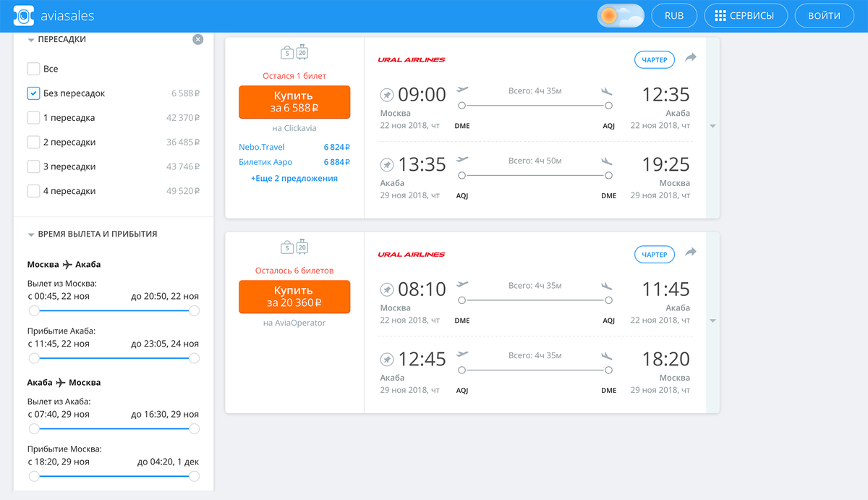868x500 pixels.
Task: Toggle the day/night sun theme switch
Action: (621, 15)
